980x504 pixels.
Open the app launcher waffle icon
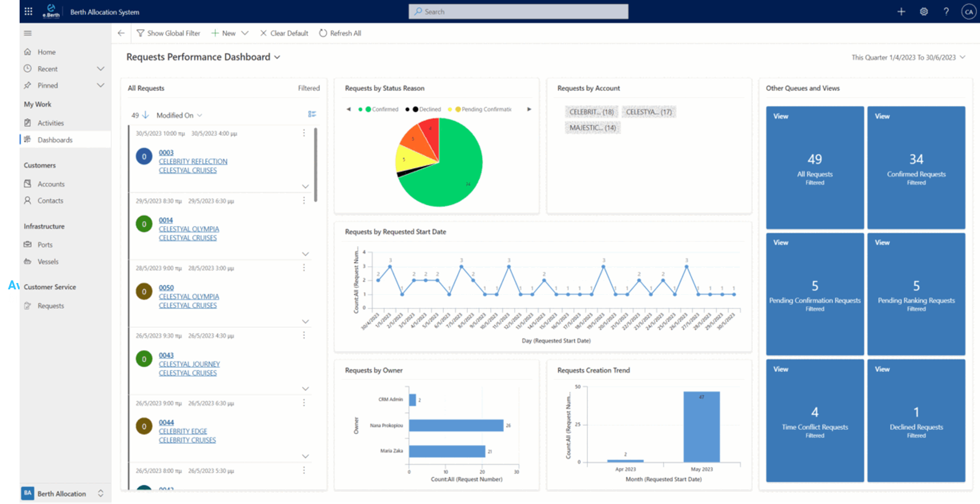point(29,11)
